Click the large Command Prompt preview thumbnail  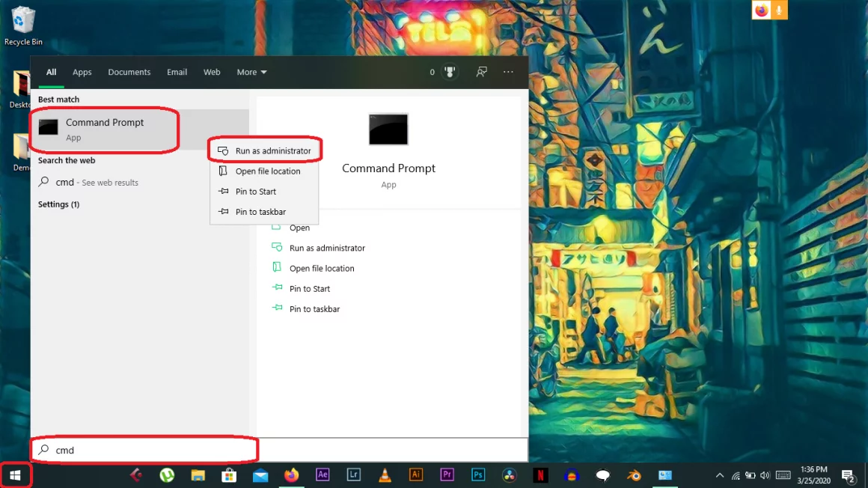pos(388,129)
